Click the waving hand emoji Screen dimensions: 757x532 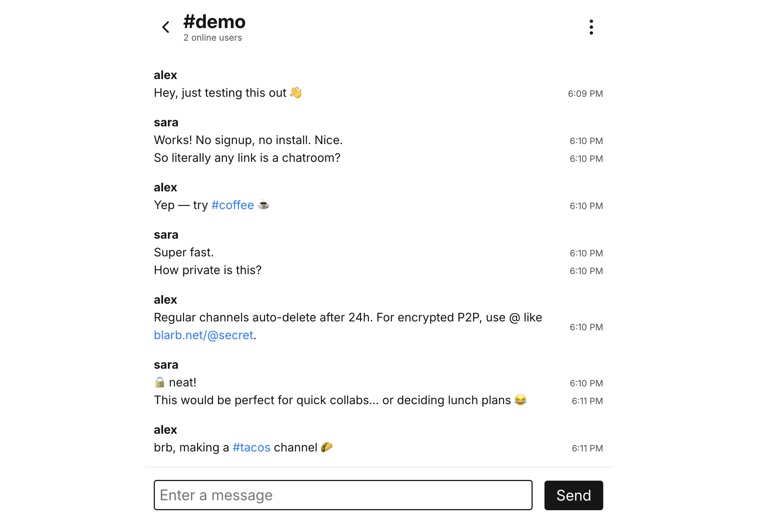(296, 92)
